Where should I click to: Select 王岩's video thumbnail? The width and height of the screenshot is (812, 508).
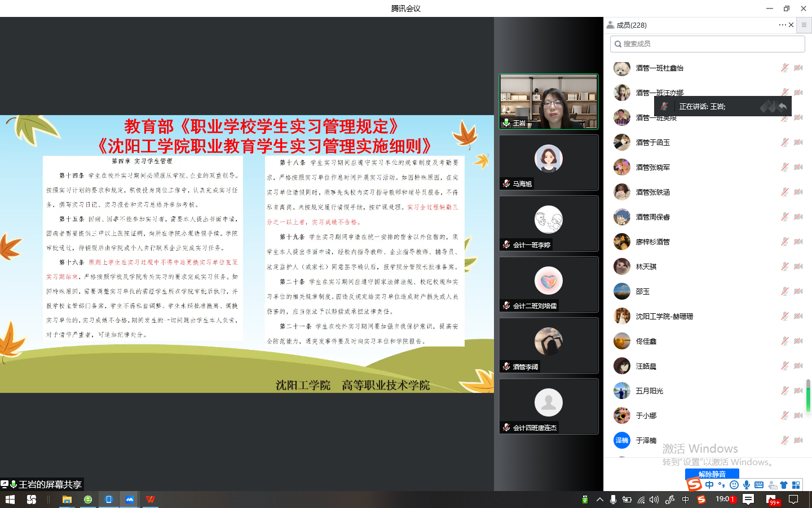(x=549, y=102)
